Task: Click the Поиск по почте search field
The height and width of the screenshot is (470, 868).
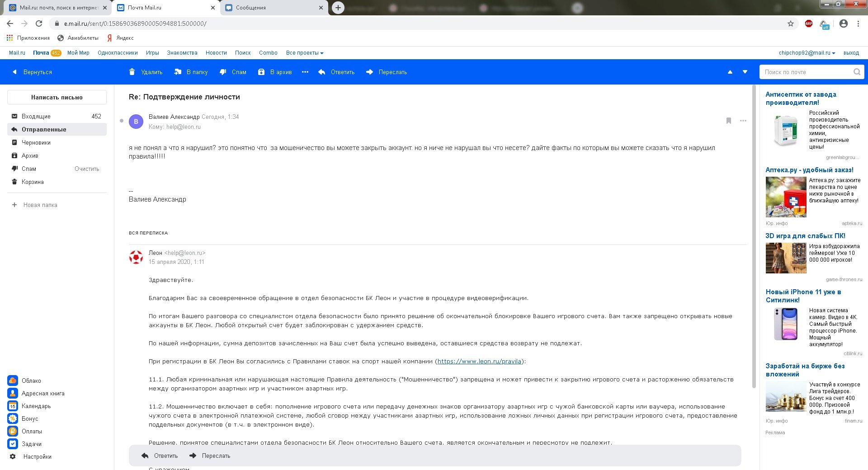Action: pyautogui.click(x=807, y=72)
